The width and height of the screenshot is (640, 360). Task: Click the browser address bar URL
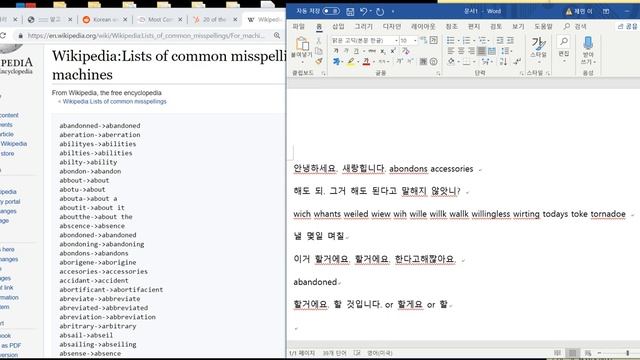coord(146,36)
